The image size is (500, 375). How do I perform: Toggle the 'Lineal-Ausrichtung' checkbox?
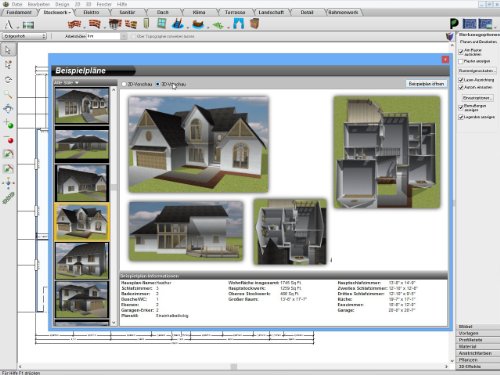461,80
